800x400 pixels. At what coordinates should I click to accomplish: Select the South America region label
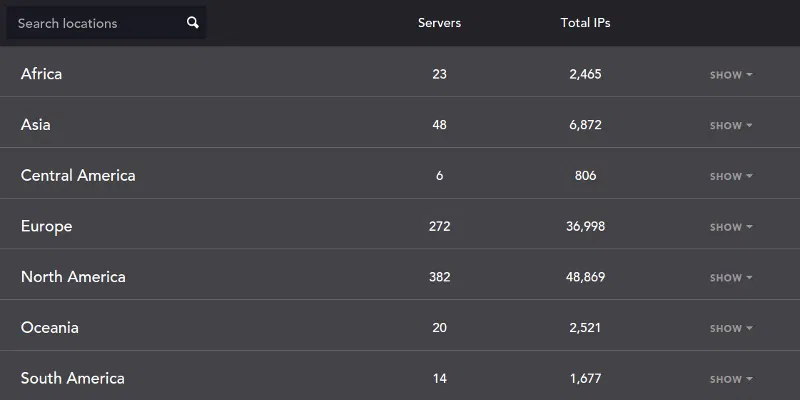73,378
